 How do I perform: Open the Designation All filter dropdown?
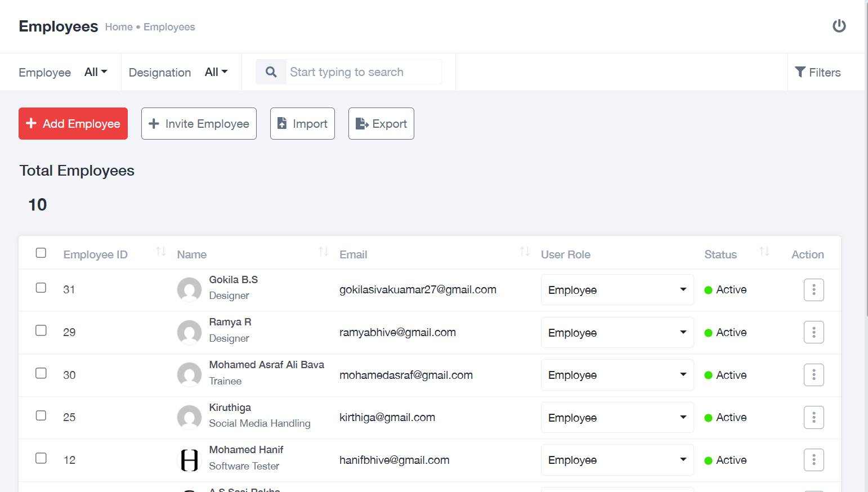click(216, 72)
